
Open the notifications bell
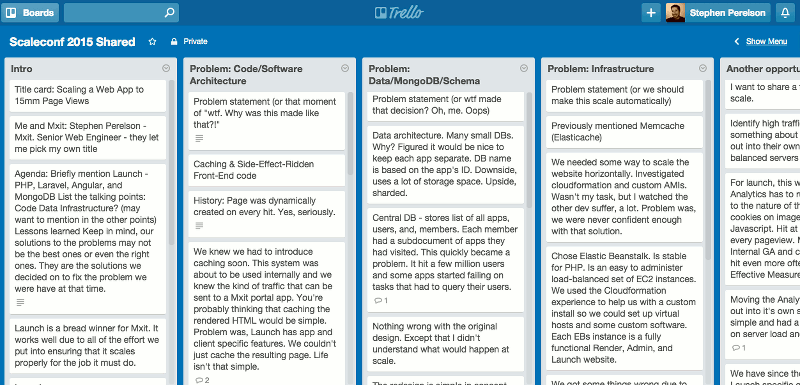point(785,13)
